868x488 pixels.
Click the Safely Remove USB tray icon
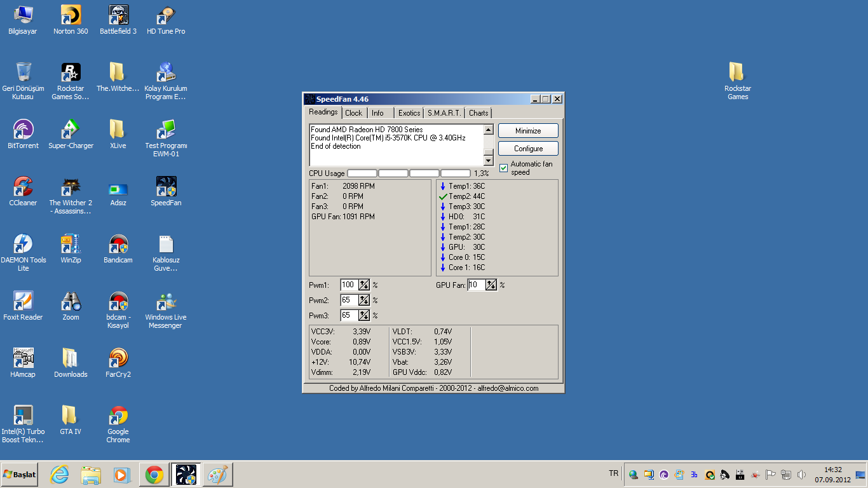point(740,475)
